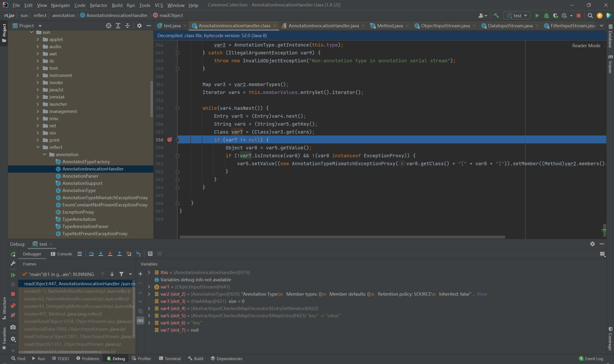Open the Event Log
Viewport: 614px width, 364px height.
(591, 358)
